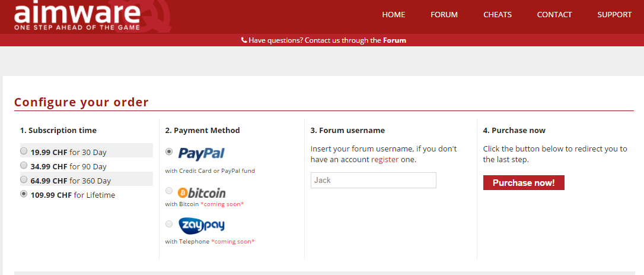Click the '3. Forum username' heading
Viewport: 644px width, 275px height.
point(347,131)
